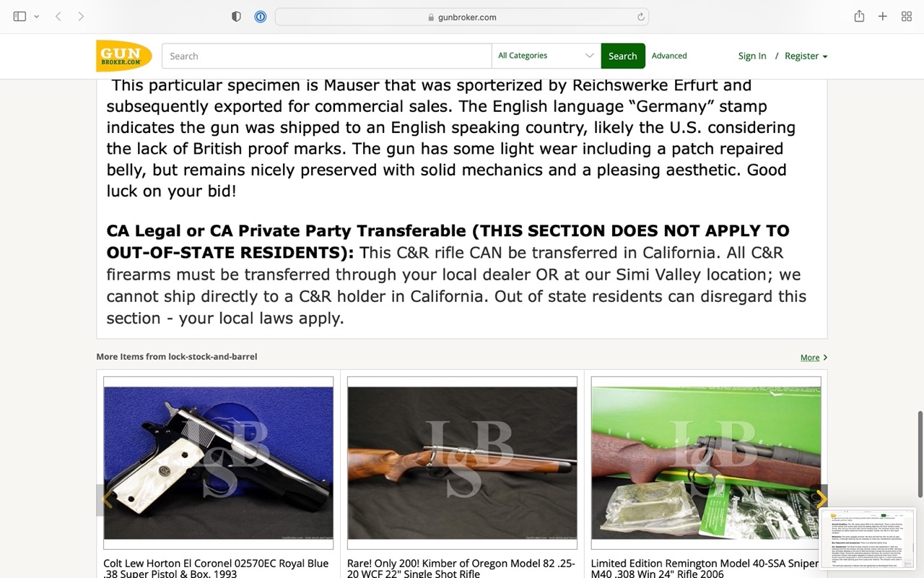Open the Advanced search link

pos(669,56)
